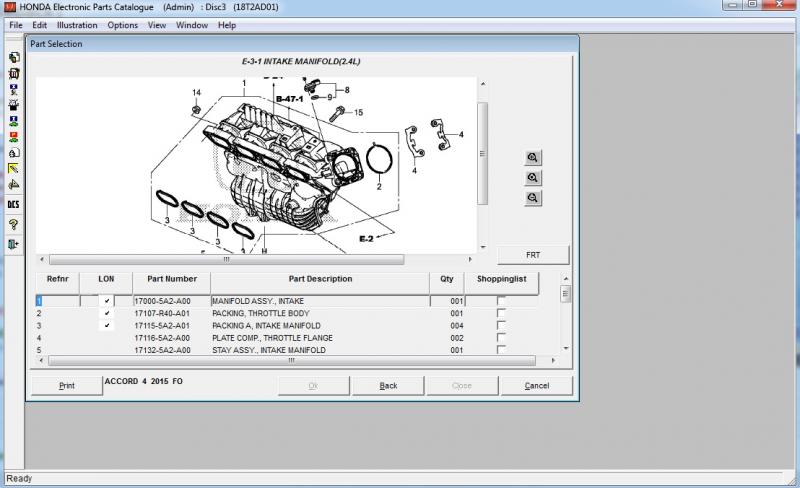Open the Edit menu
The width and height of the screenshot is (800, 488).
point(39,25)
